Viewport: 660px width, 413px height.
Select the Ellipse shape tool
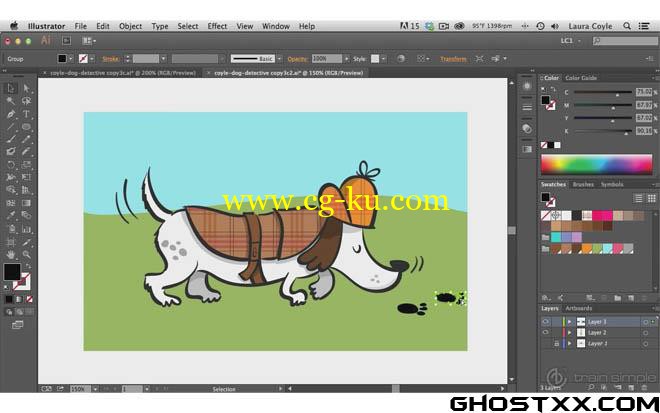[x=27, y=127]
